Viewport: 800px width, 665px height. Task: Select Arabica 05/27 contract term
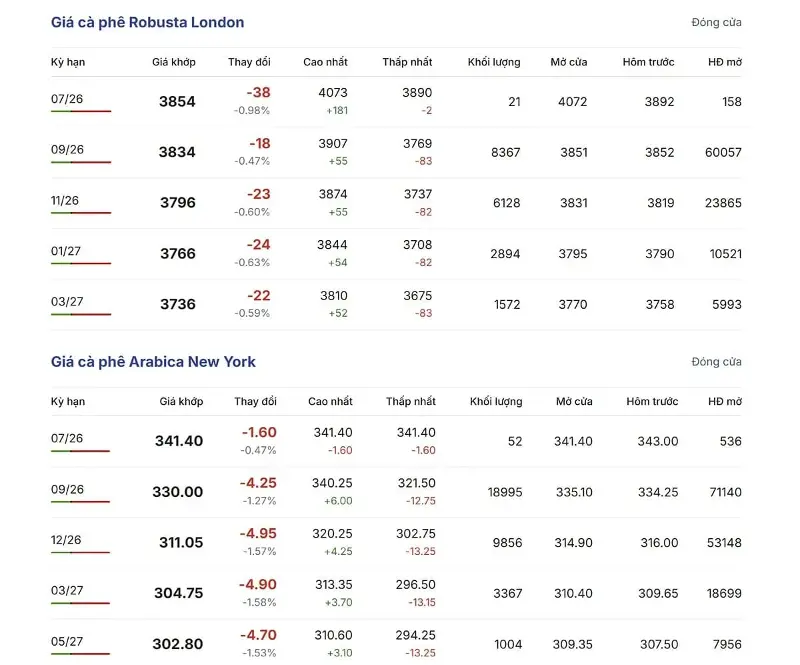click(67, 642)
